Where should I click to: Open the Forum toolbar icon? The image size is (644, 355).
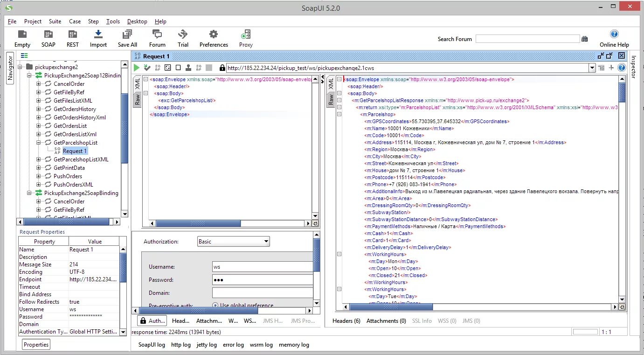[157, 34]
